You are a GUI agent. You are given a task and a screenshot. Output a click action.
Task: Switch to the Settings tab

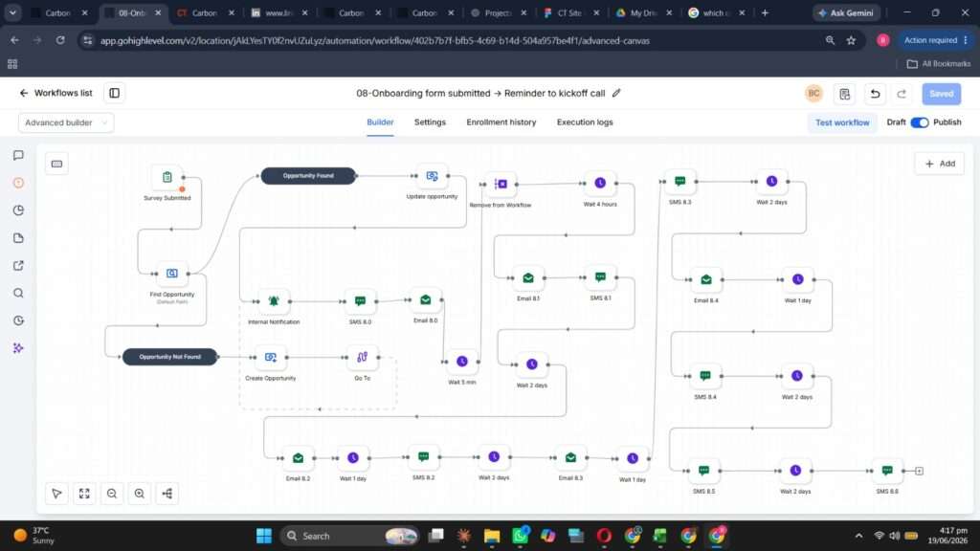(x=430, y=122)
